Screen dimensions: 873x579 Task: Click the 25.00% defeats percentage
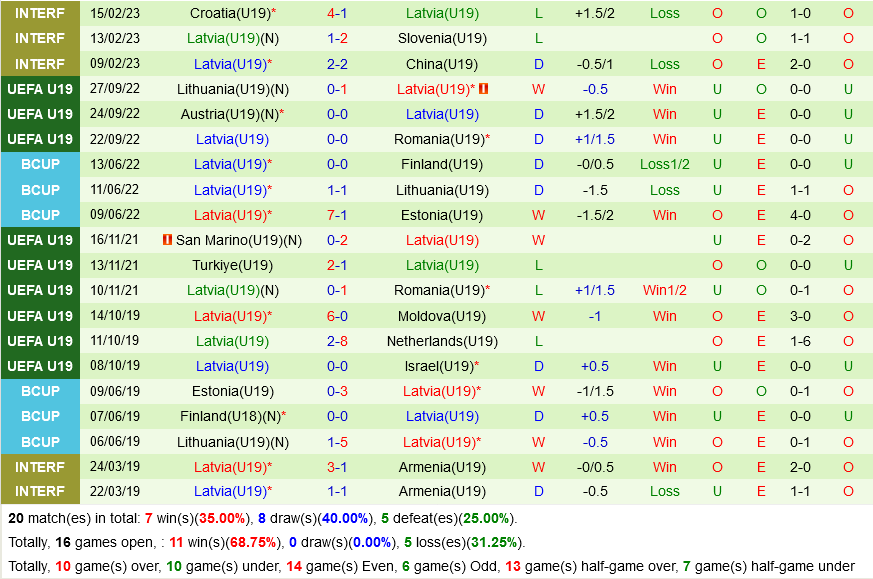coord(485,518)
